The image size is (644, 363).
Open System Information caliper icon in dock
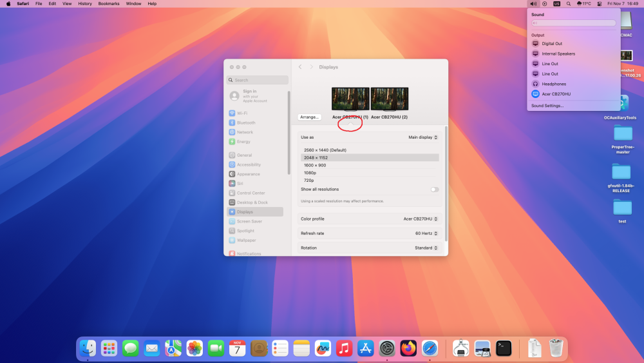point(461,348)
